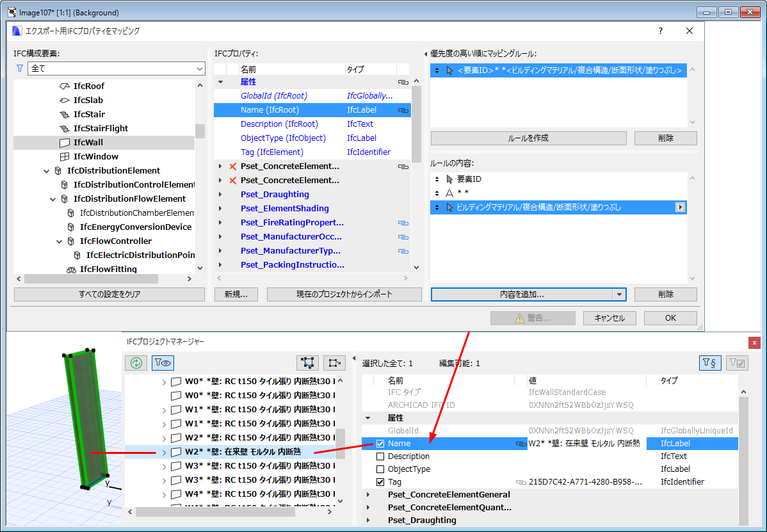Uncheck the Tag property checkbox

[380, 482]
